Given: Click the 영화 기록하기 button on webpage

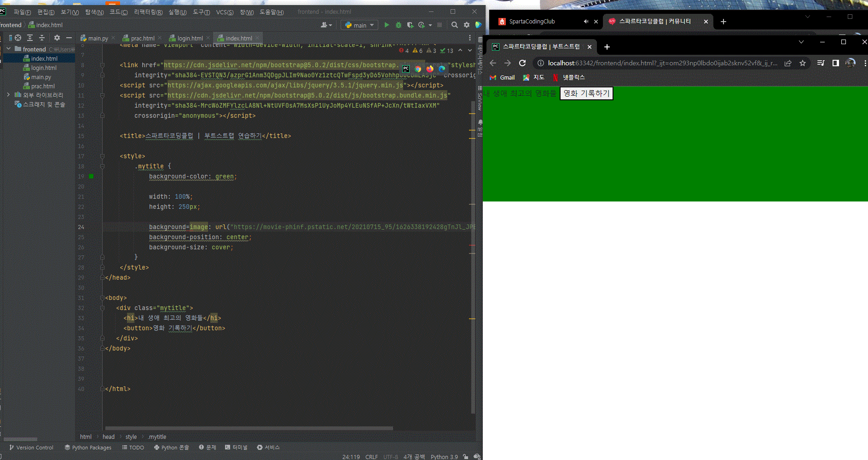Looking at the screenshot, I should (586, 93).
